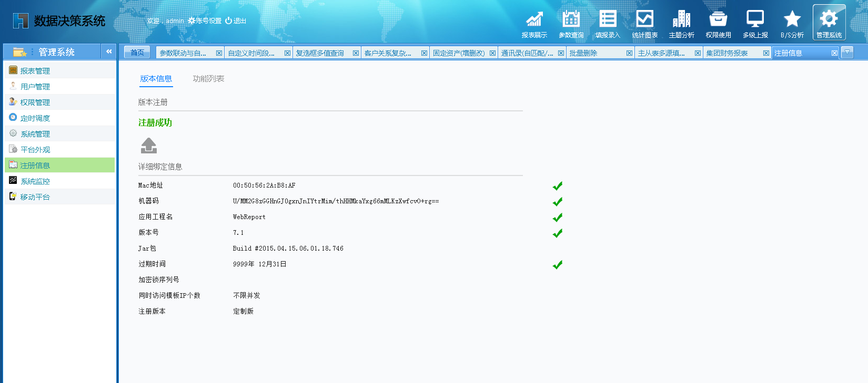Image resolution: width=868 pixels, height=383 pixels.
Task: Click the 机器码 machine code value
Action: click(x=336, y=201)
